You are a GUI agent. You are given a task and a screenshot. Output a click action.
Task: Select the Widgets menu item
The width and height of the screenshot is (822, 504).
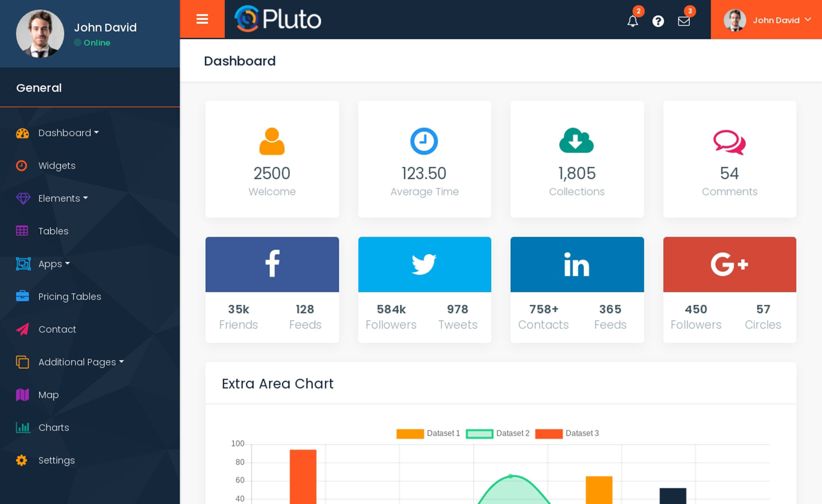click(57, 165)
